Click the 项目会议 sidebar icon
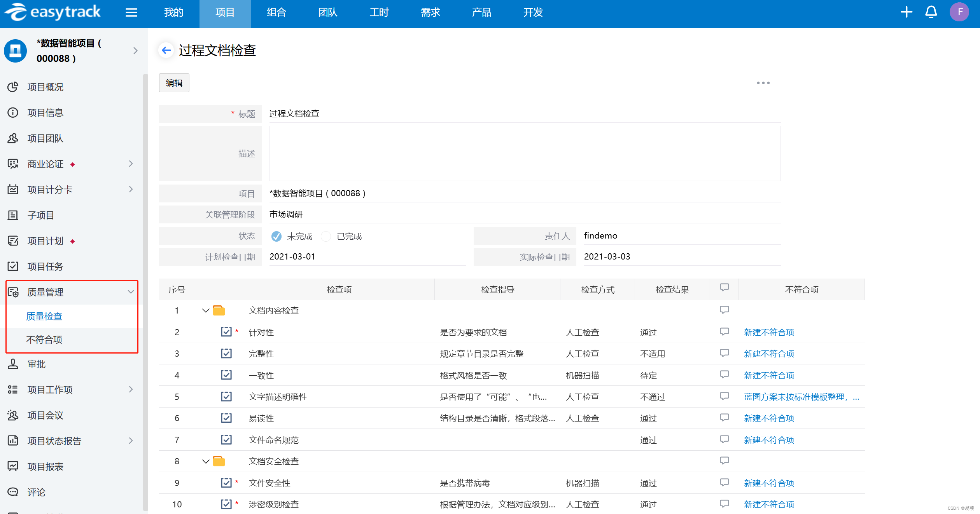 tap(13, 415)
